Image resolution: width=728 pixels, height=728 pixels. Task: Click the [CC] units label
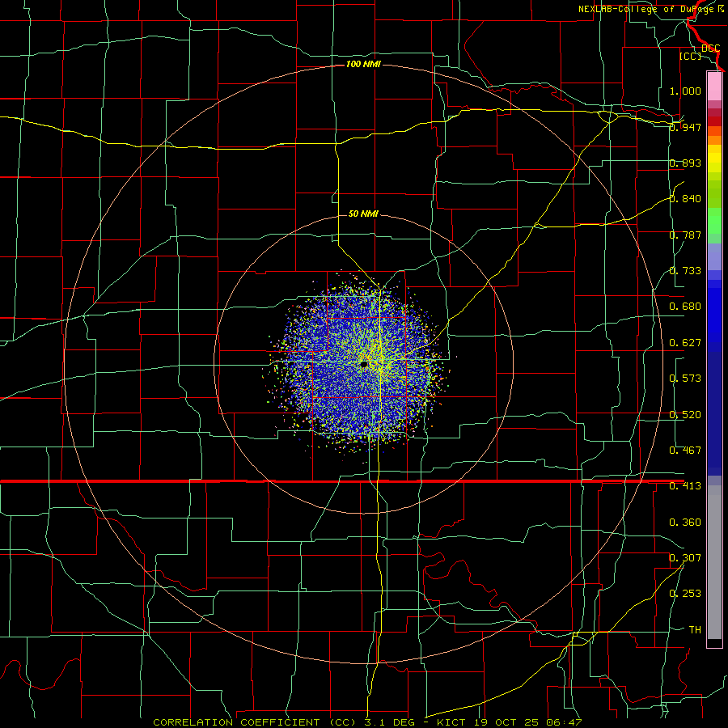[x=691, y=56]
